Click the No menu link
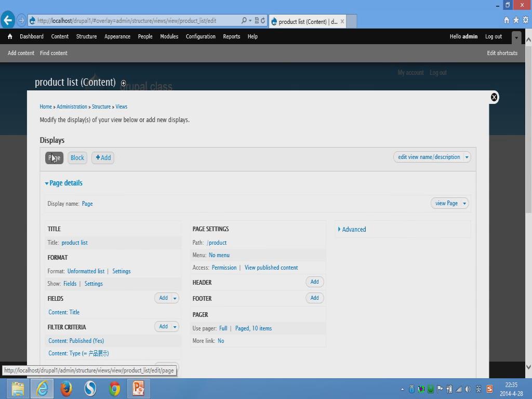Screen dimensions: 532x399 coord(219,255)
